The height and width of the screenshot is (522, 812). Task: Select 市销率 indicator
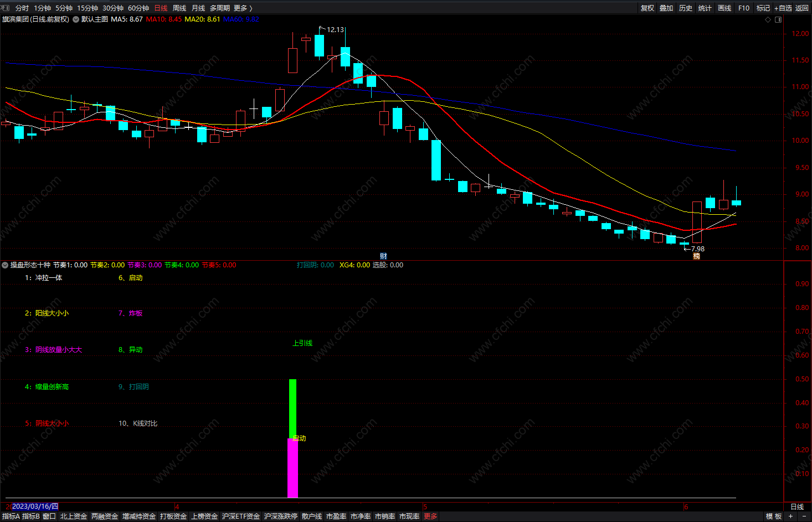385,516
